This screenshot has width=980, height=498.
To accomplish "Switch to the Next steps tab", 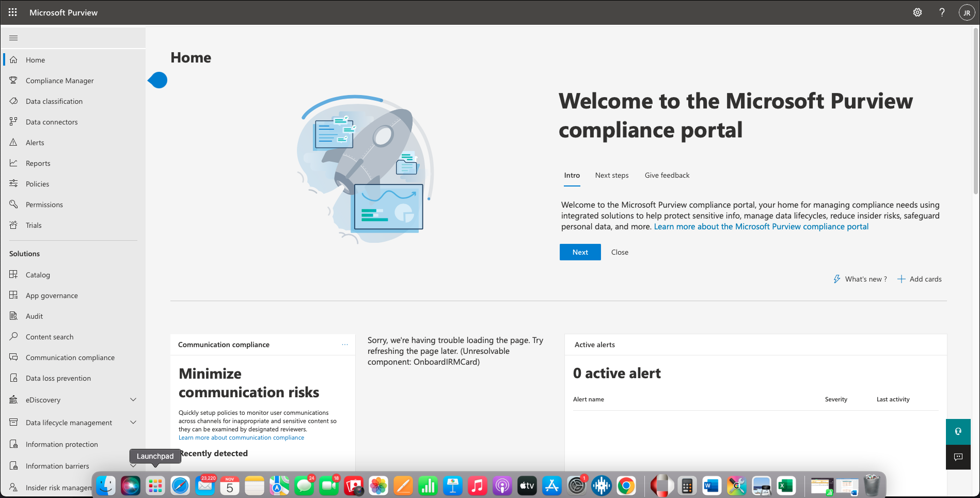I will (x=611, y=175).
